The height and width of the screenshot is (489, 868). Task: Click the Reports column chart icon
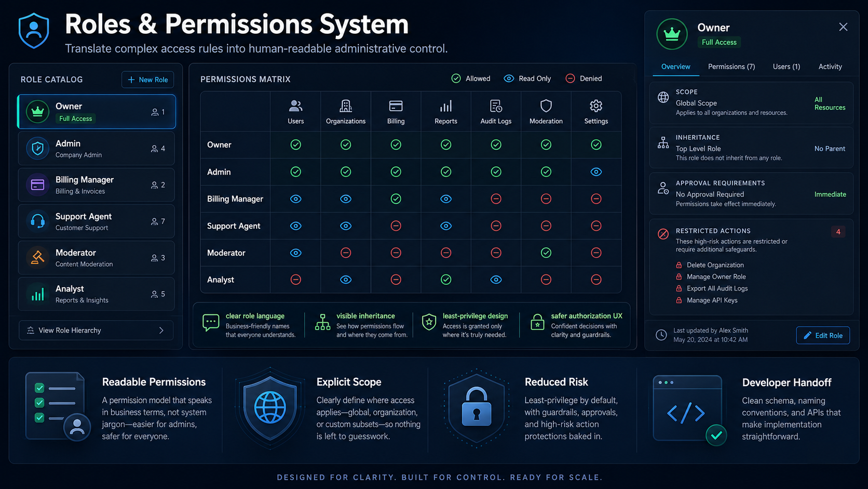(x=446, y=106)
